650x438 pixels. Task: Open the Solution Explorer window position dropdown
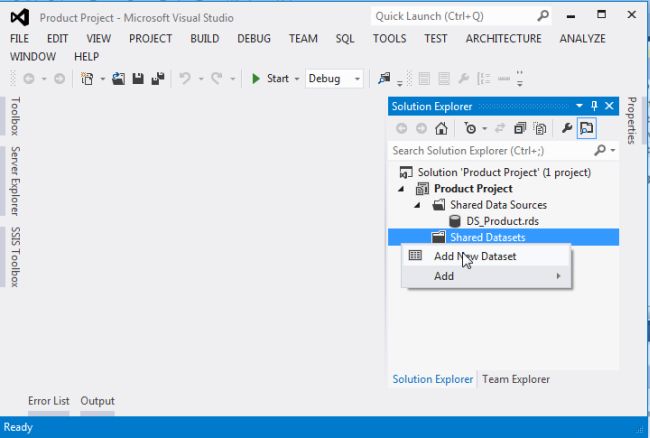click(579, 106)
